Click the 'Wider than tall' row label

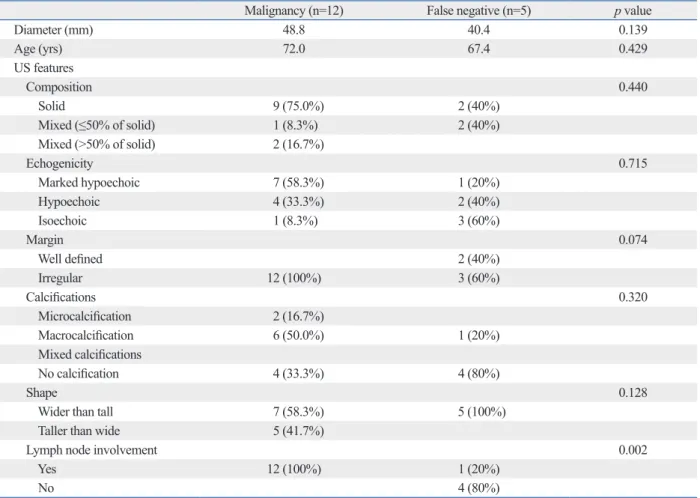[75, 412]
